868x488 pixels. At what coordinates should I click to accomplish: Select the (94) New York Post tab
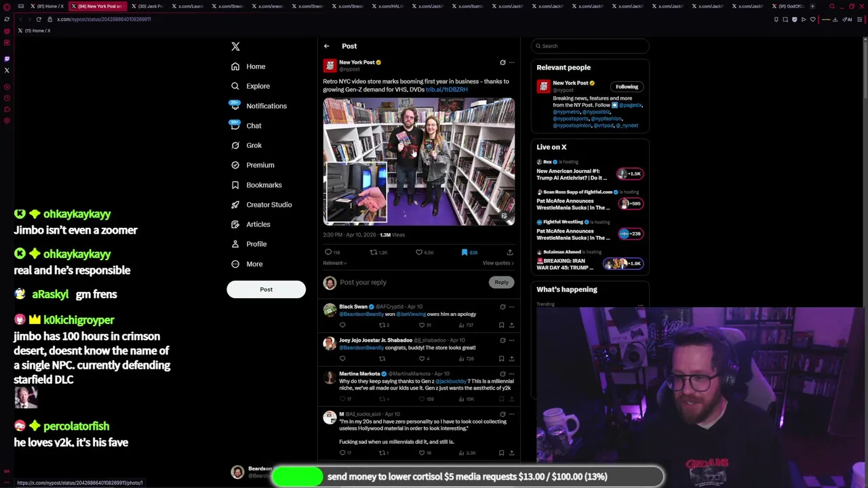98,6
